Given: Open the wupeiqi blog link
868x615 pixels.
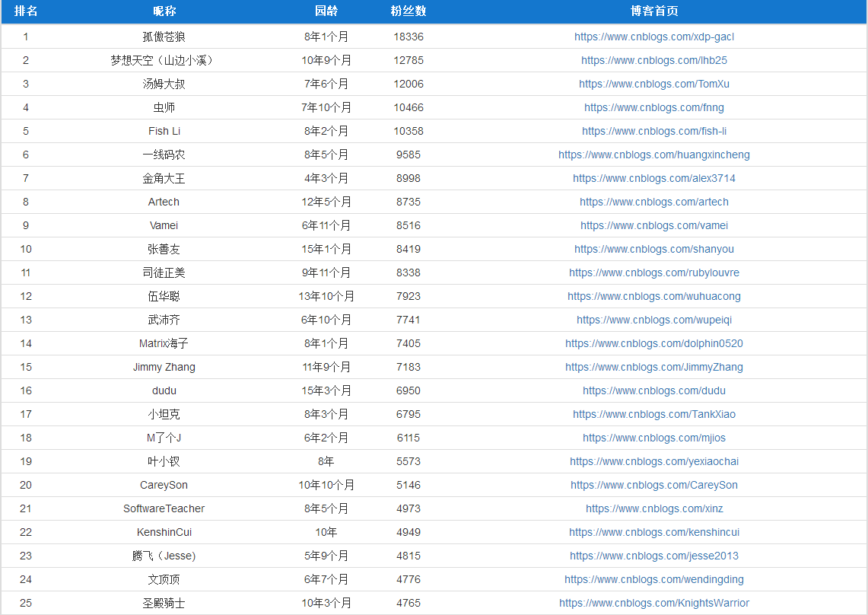Looking at the screenshot, I should point(653,320).
